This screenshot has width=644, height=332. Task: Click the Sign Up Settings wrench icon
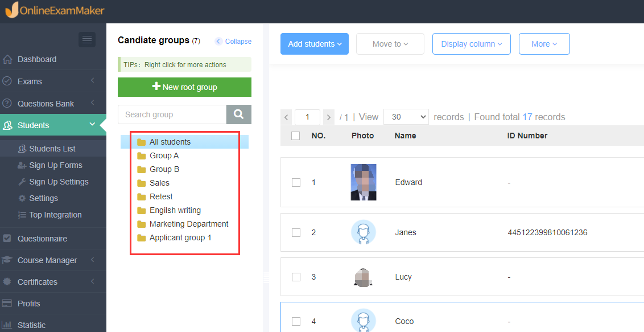[22, 182]
